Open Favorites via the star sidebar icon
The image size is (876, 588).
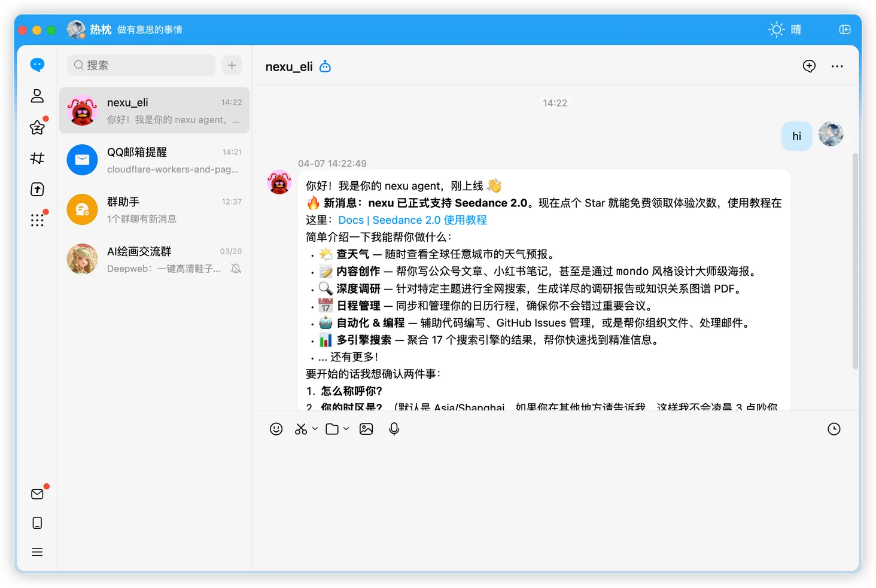(x=37, y=127)
